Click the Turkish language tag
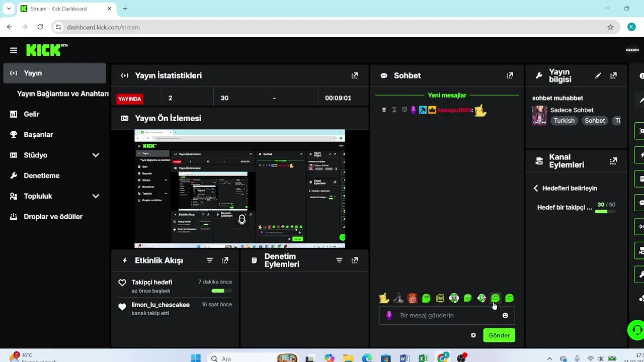The width and height of the screenshot is (644, 362). tap(564, 121)
